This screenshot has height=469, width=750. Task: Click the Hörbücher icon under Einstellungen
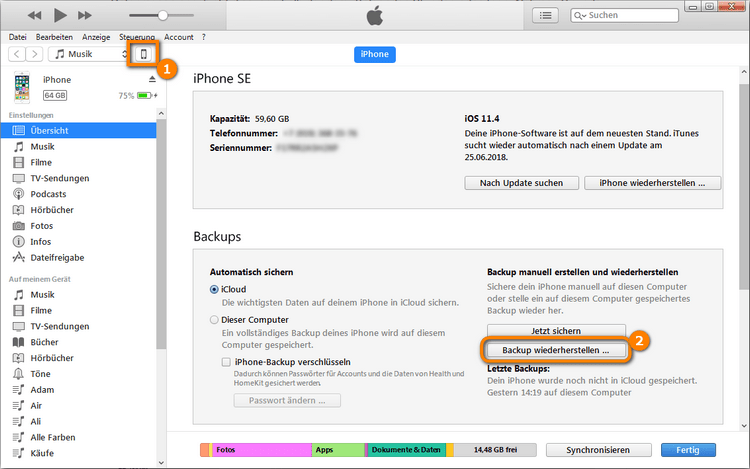tap(18, 210)
